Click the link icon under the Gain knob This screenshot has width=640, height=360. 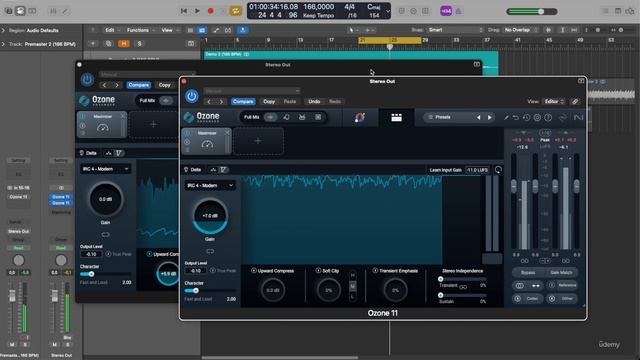coord(210,251)
